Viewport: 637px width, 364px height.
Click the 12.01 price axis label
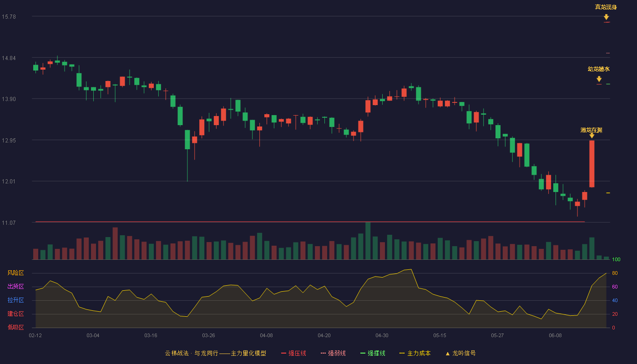pyautogui.click(x=9, y=181)
